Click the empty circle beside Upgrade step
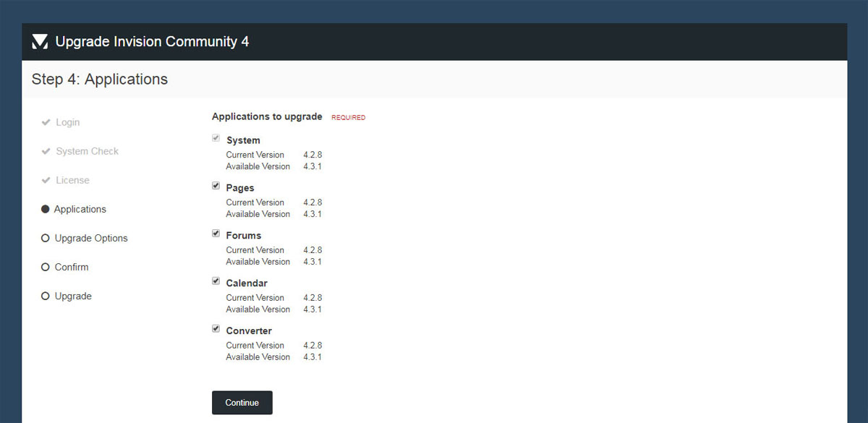Screen dimensions: 868x423 tap(46, 296)
